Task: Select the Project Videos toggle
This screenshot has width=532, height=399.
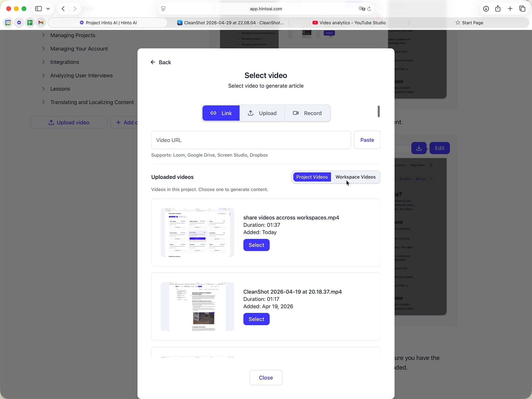Action: (x=312, y=177)
